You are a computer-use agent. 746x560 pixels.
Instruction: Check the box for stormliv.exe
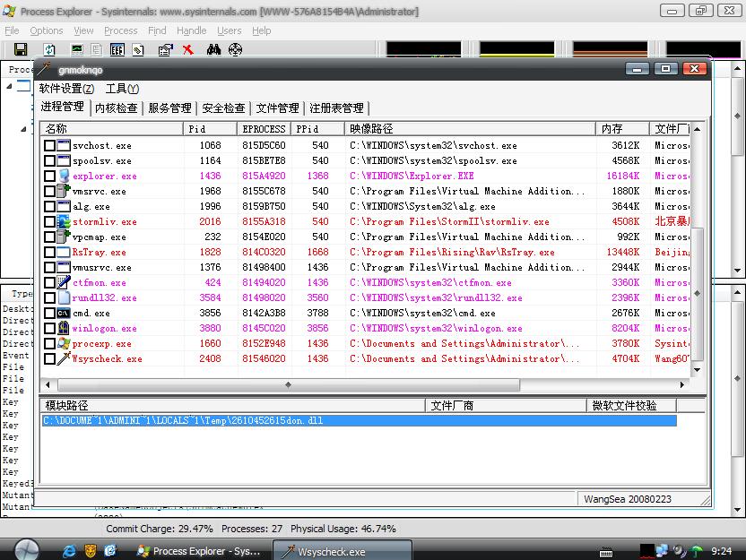49,221
